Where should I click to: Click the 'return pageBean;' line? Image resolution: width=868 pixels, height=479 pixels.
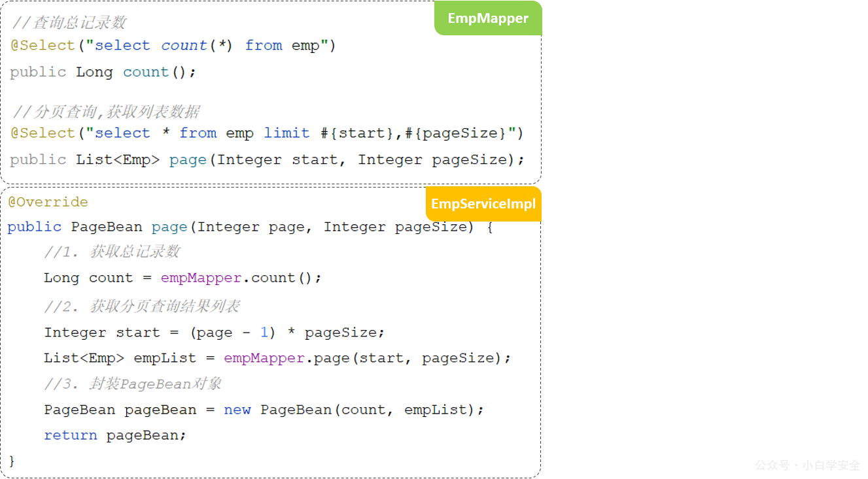coord(115,435)
